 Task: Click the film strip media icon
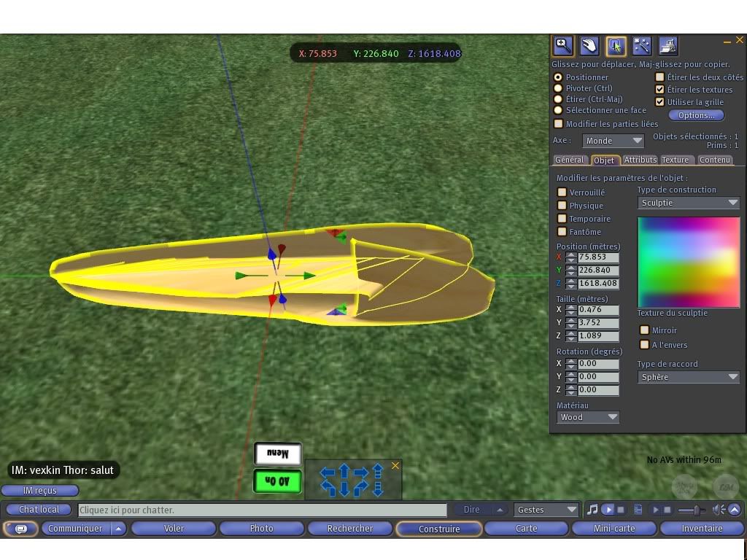click(638, 510)
